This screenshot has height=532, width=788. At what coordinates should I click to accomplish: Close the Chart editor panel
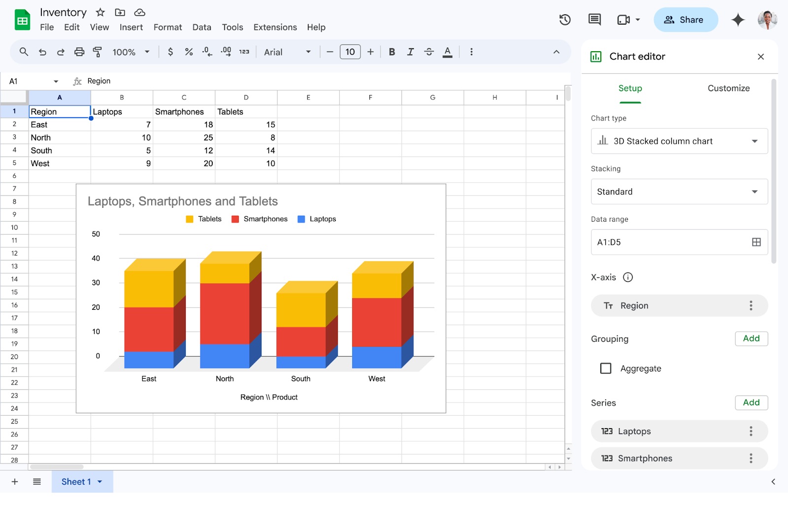point(761,57)
